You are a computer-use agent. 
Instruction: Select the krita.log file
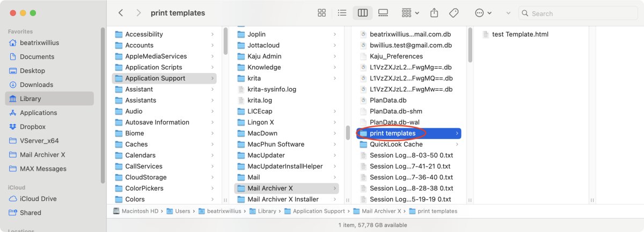pyautogui.click(x=287, y=100)
